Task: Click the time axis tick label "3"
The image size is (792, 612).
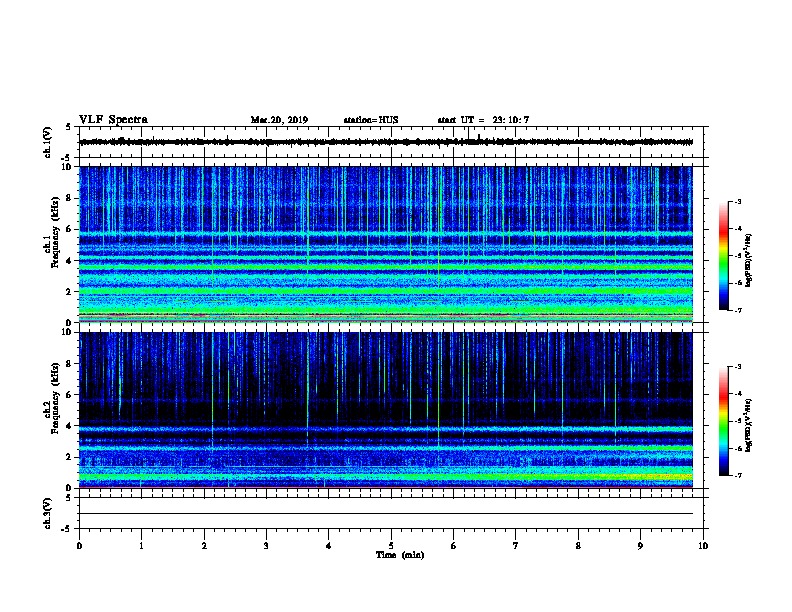Action: click(266, 546)
